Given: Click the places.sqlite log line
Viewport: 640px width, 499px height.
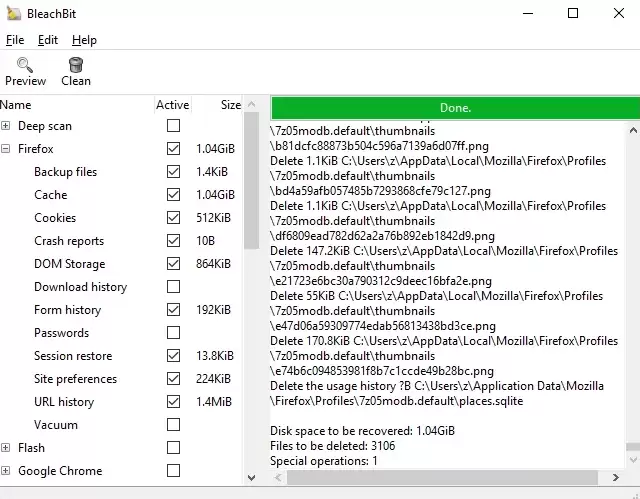Looking at the screenshot, I should [x=396, y=401].
